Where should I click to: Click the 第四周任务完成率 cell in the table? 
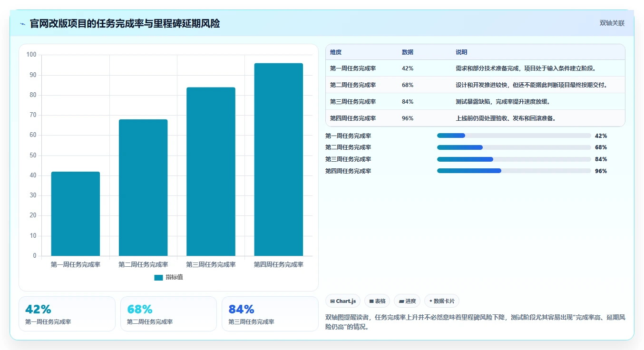[x=353, y=118]
